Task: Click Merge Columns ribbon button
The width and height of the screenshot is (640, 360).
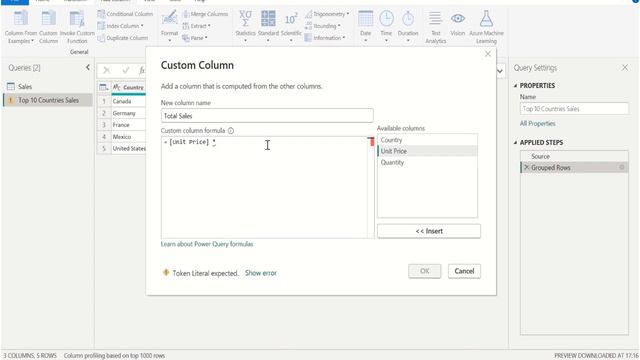Action: coord(205,14)
